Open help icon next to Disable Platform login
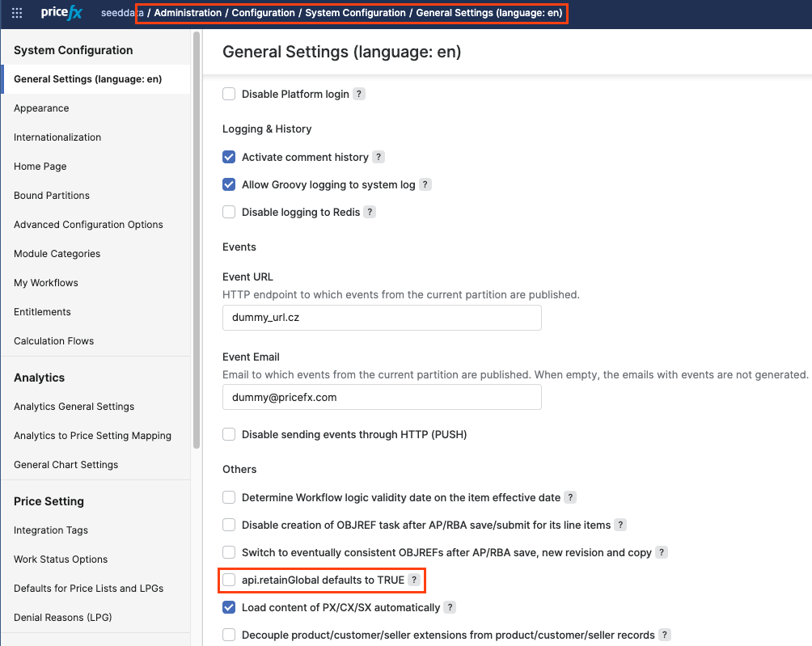The width and height of the screenshot is (812, 646). coord(359,94)
